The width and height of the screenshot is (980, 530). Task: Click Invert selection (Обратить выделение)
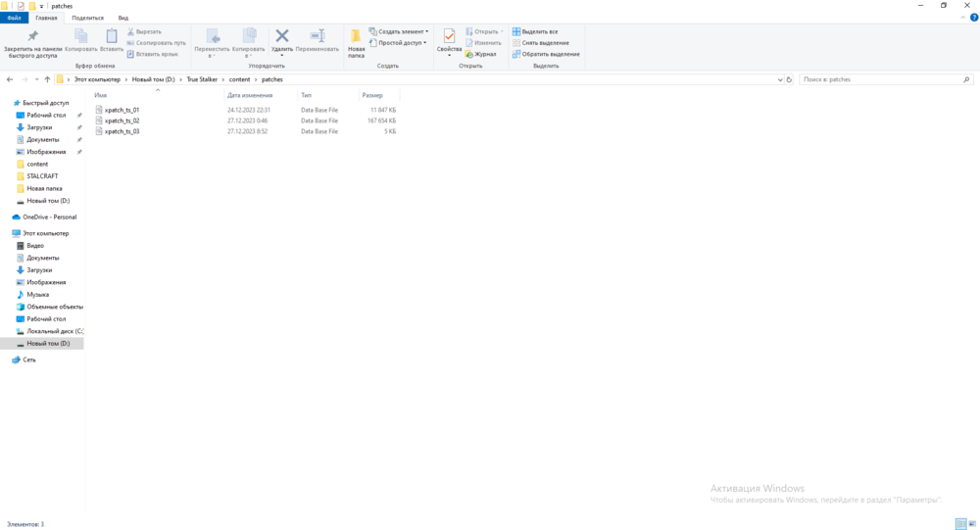click(546, 54)
